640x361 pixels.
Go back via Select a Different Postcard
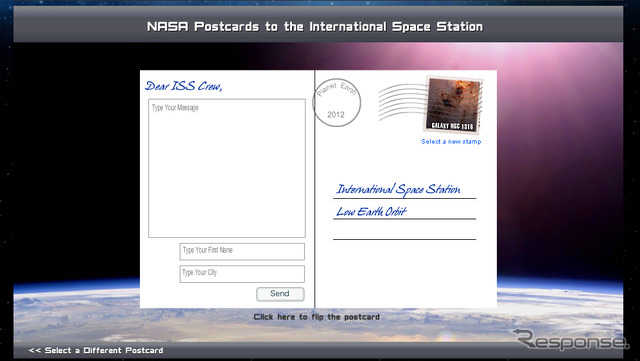pyautogui.click(x=96, y=350)
